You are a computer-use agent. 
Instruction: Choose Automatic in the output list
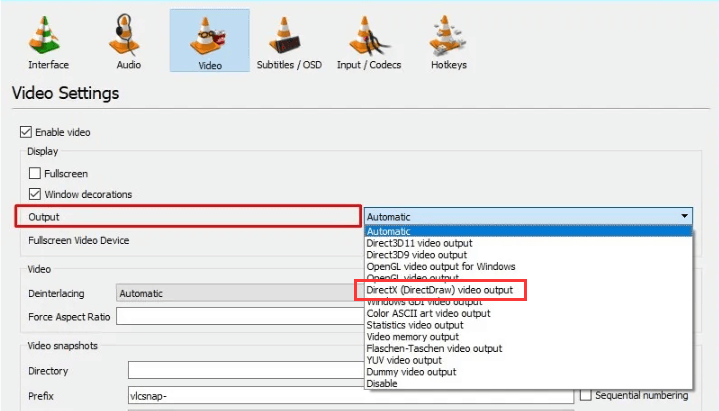[528, 232]
